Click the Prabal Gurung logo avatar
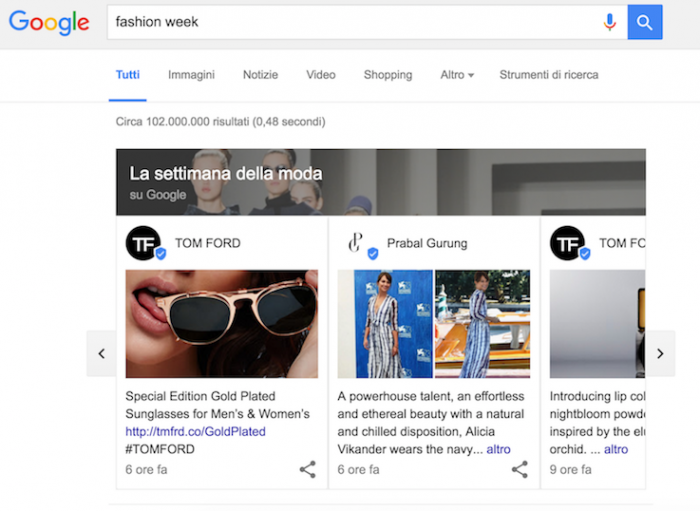The height and width of the screenshot is (511, 700). (x=356, y=243)
